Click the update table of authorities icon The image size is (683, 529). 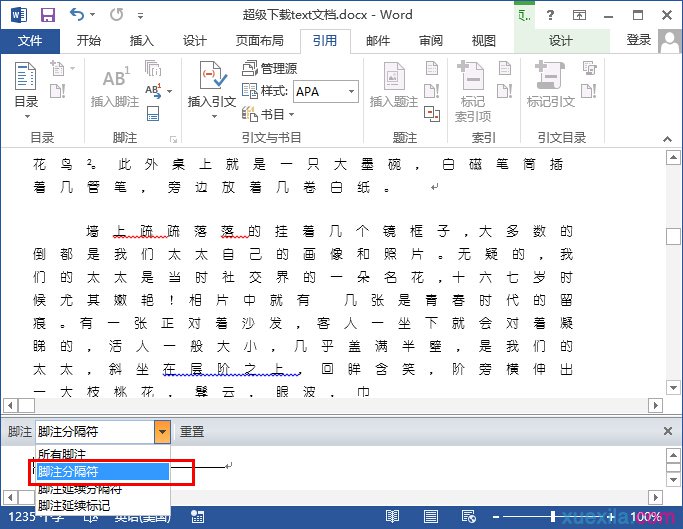click(x=589, y=91)
